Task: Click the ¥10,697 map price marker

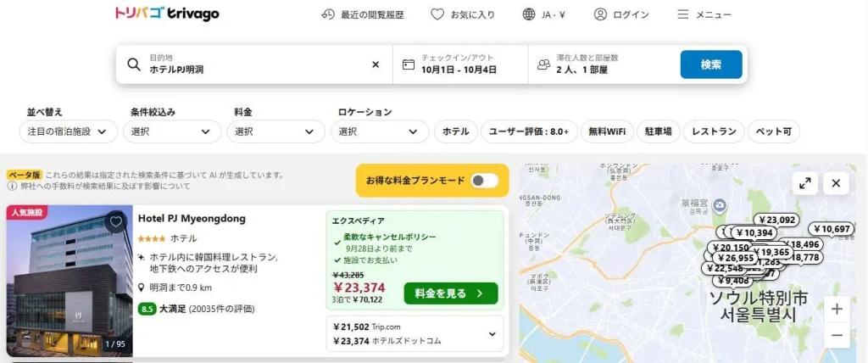Action: tap(831, 229)
